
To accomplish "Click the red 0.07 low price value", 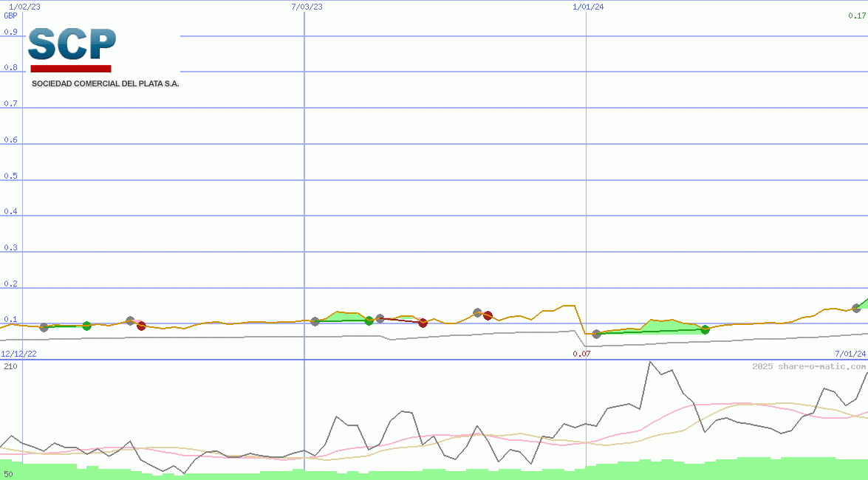I will click(x=581, y=354).
